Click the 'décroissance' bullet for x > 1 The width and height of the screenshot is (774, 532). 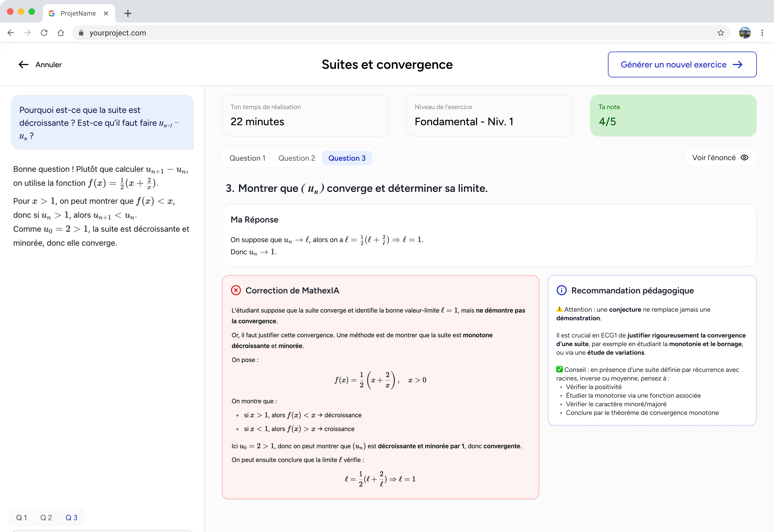coord(303,415)
